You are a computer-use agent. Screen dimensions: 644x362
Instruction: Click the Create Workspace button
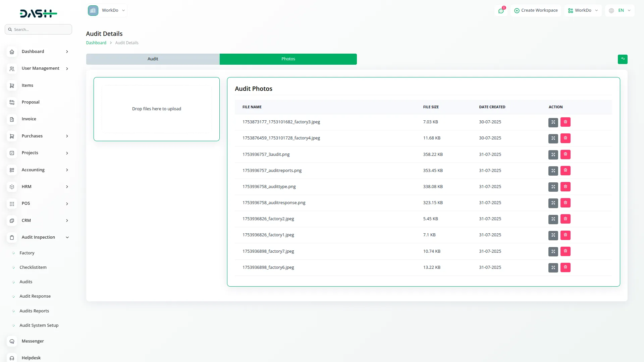pyautogui.click(x=536, y=10)
